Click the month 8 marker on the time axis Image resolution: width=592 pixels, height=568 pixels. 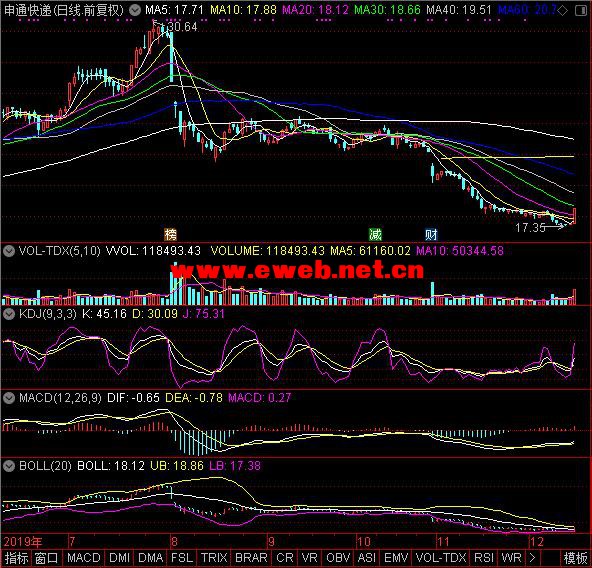[x=174, y=542]
